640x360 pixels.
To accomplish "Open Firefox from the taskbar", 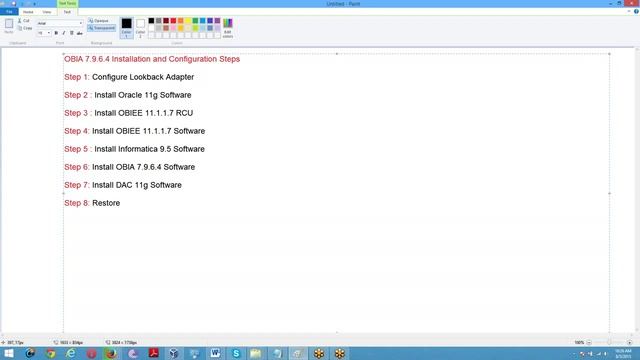I will pyautogui.click(x=111, y=353).
